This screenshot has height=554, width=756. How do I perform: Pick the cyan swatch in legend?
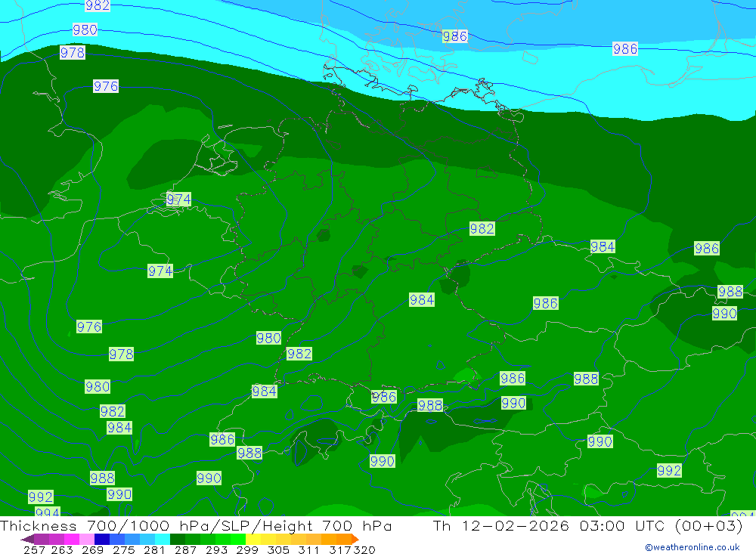click(x=163, y=539)
